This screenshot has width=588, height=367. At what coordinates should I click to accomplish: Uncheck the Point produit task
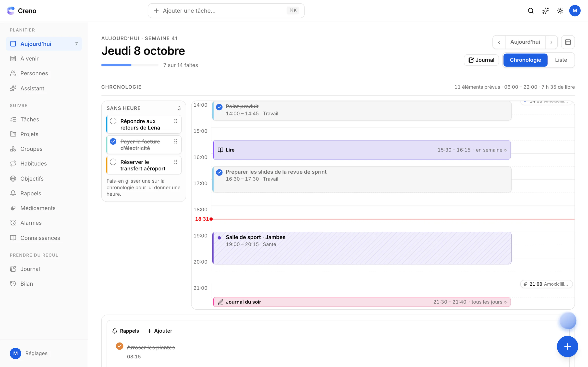click(x=219, y=107)
